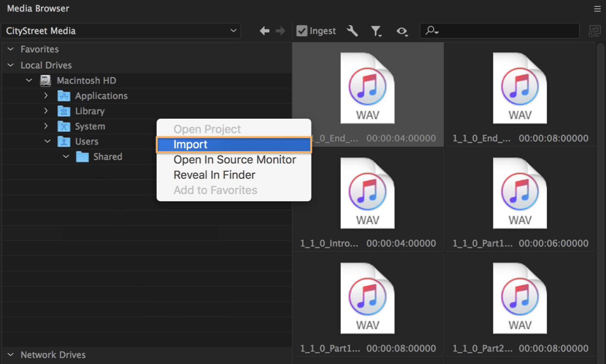Collapse the Macintosh HD tree
606x364 pixels.
[x=28, y=80]
